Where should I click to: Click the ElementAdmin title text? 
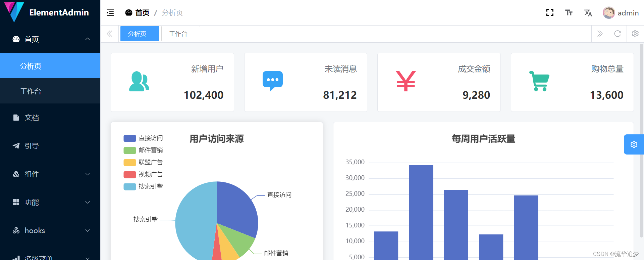pos(59,12)
